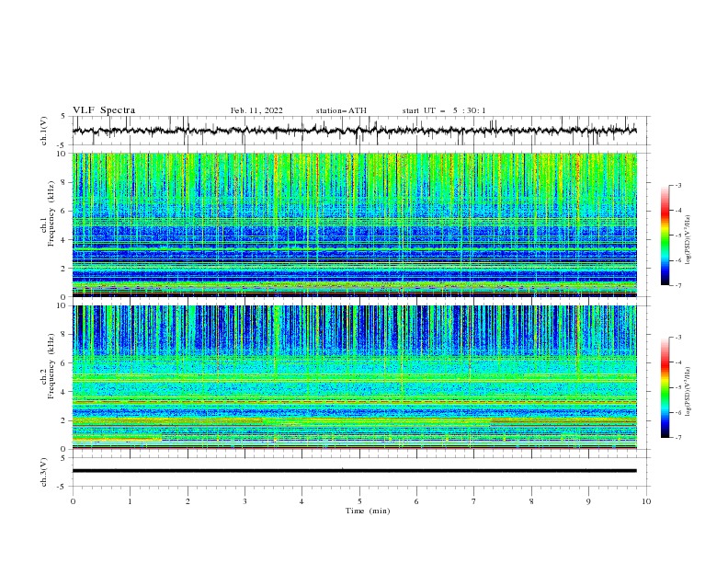Click the date 'Feb. 11, 2022'

point(256,110)
